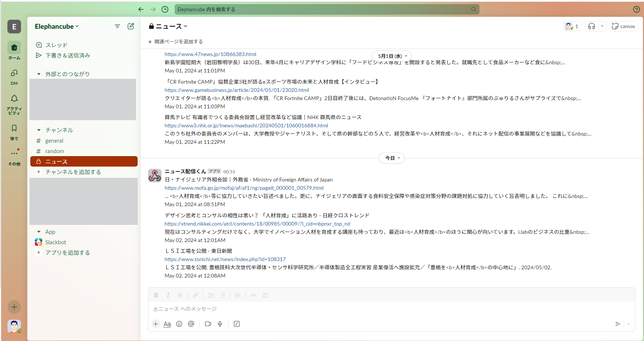Select the ニュース channel in sidebar
The image size is (644, 341).
point(84,161)
